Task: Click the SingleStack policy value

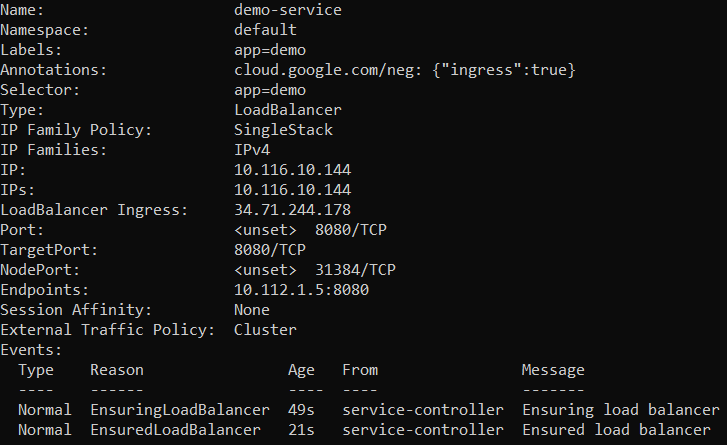Action: click(283, 130)
